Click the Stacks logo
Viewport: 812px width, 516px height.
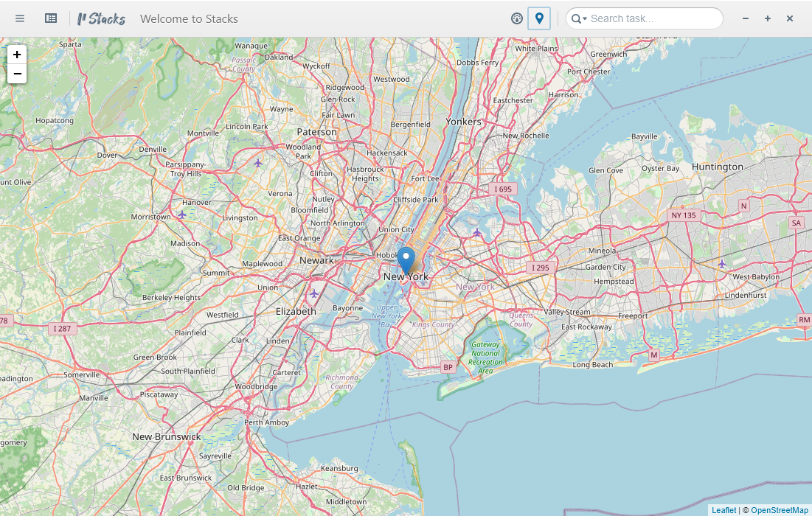click(x=102, y=18)
